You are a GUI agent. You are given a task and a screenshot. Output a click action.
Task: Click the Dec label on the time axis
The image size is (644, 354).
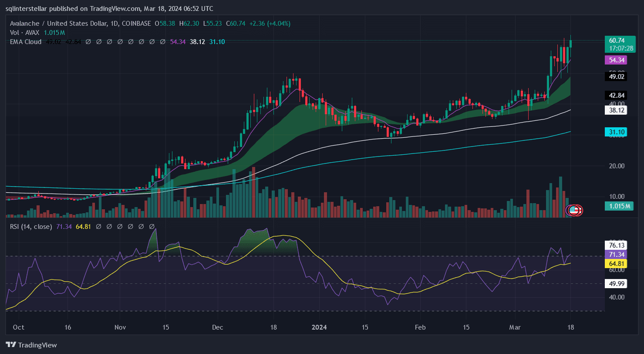pos(218,327)
